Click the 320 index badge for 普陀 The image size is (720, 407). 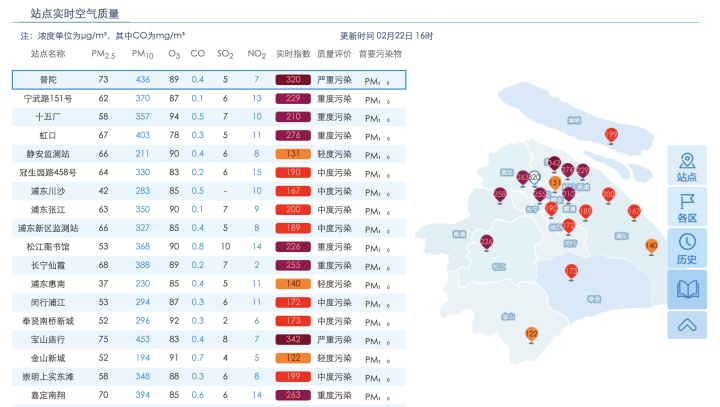(293, 79)
